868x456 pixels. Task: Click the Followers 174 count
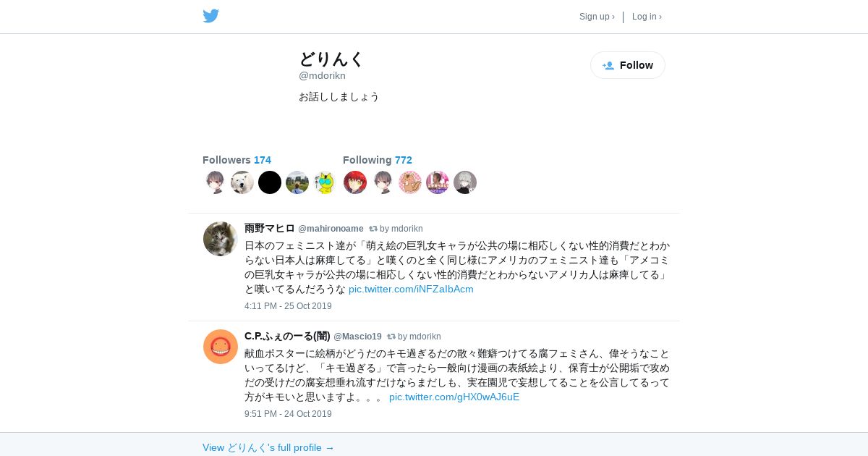(x=237, y=160)
